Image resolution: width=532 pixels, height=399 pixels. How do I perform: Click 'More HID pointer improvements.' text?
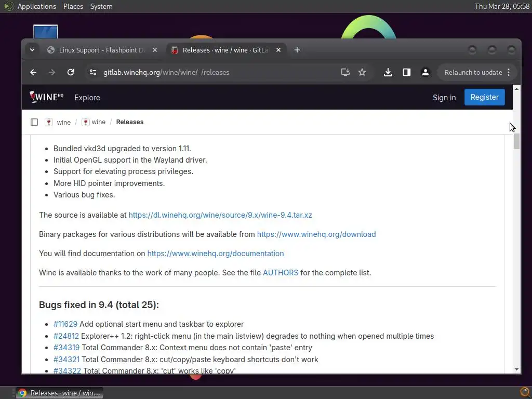109,183
